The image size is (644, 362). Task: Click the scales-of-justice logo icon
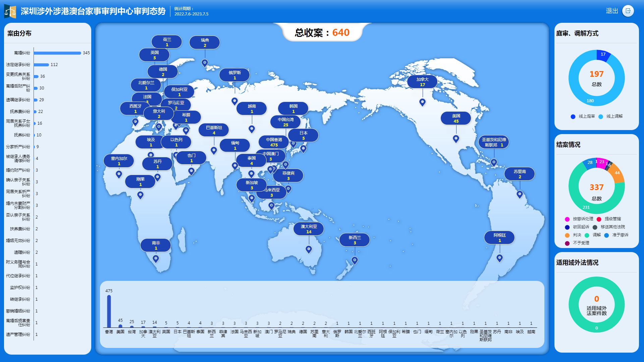[10, 11]
